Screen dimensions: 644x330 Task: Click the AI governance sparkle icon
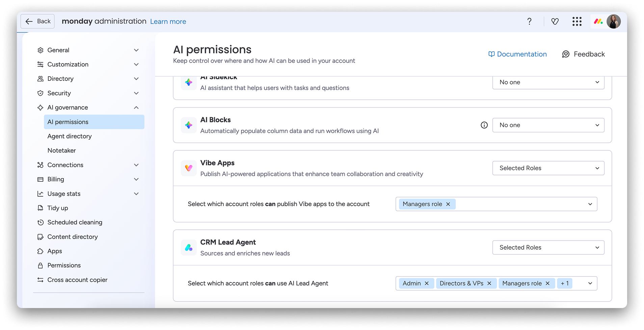pyautogui.click(x=41, y=107)
